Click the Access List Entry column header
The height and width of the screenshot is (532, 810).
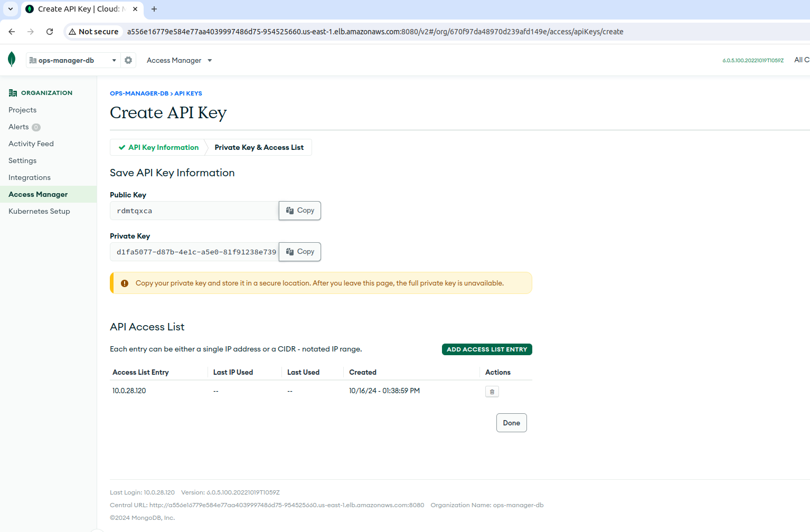point(140,372)
